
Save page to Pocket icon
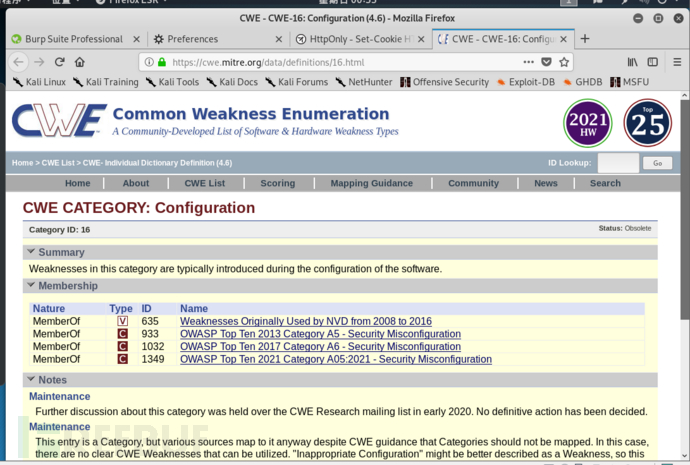click(x=547, y=62)
